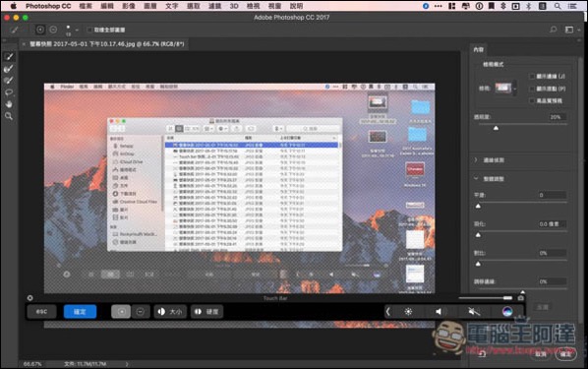Viewport: 588px width, 369px height.
Task: Click the 平滑 slider handle
Action: click(x=478, y=206)
